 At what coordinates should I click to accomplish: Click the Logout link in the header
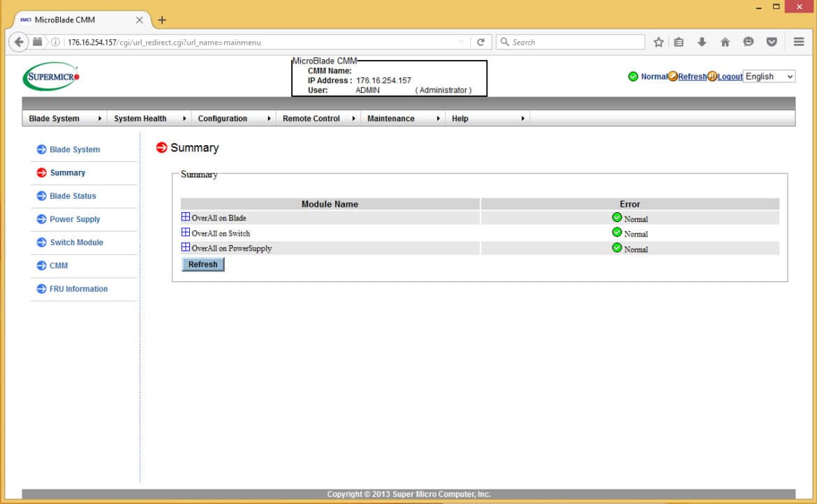pos(730,77)
